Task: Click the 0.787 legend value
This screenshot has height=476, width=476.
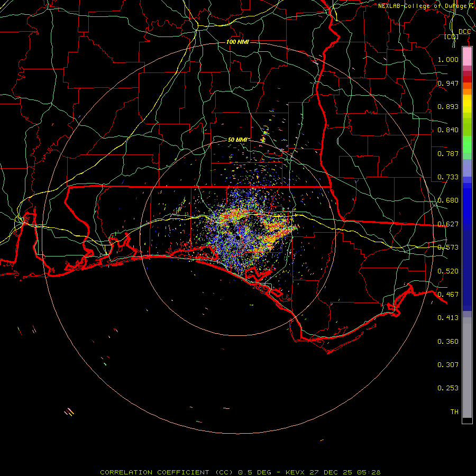Action: coord(448,153)
